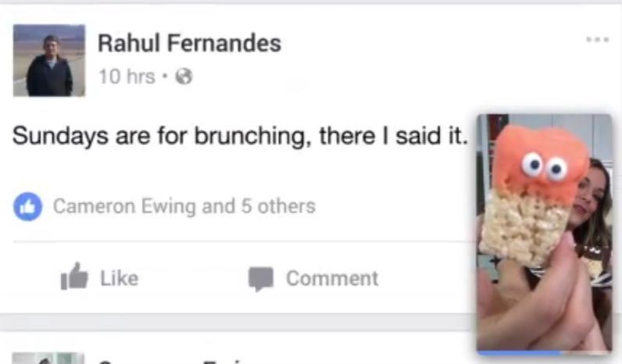Click the 10 hrs post timestamp
The height and width of the screenshot is (364, 622).
click(127, 76)
